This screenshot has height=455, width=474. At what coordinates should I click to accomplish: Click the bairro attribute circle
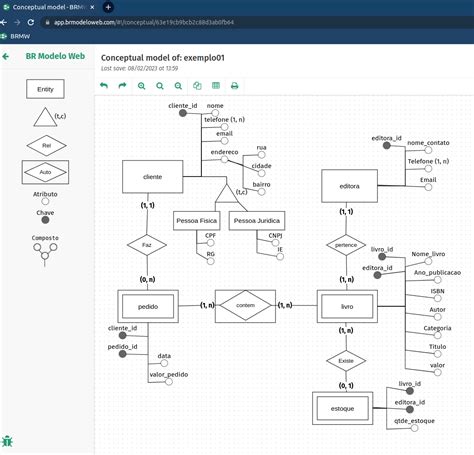click(x=262, y=192)
